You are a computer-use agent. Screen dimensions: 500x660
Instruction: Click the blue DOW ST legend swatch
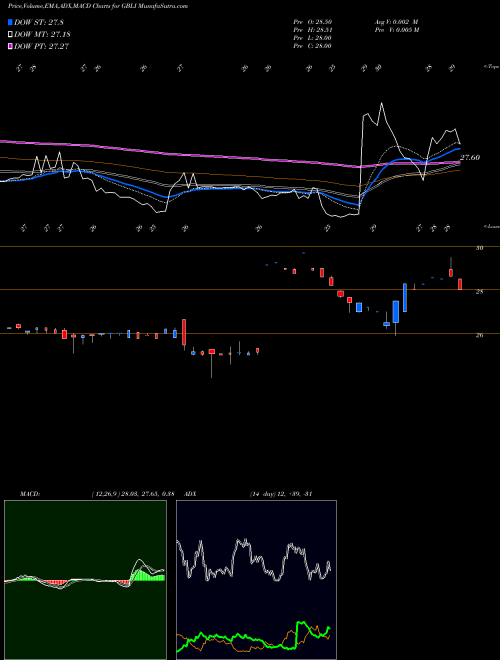pyautogui.click(x=11, y=22)
